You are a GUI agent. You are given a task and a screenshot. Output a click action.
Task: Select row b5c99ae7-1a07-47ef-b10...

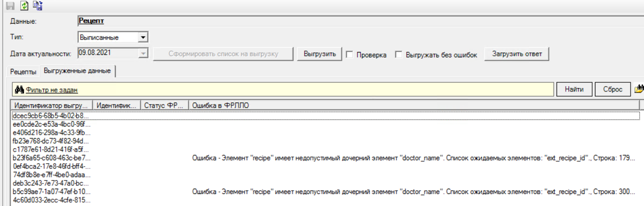click(326, 192)
